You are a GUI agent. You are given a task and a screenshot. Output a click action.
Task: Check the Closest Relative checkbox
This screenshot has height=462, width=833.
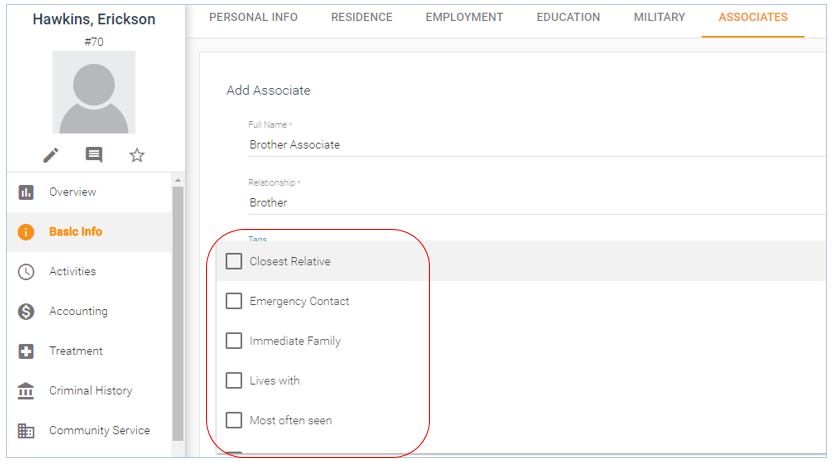234,261
